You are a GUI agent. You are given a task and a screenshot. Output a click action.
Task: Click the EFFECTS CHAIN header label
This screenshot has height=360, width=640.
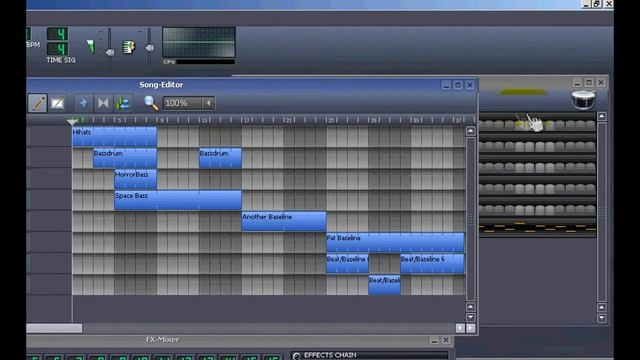(330, 355)
